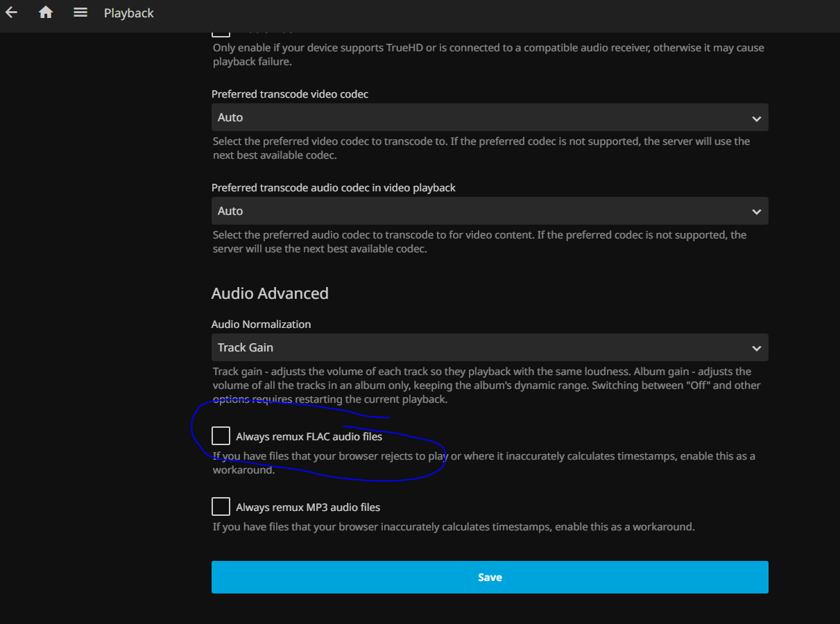Click the 'Preferred transcode video codec' field label
The image size is (840, 624).
[290, 94]
